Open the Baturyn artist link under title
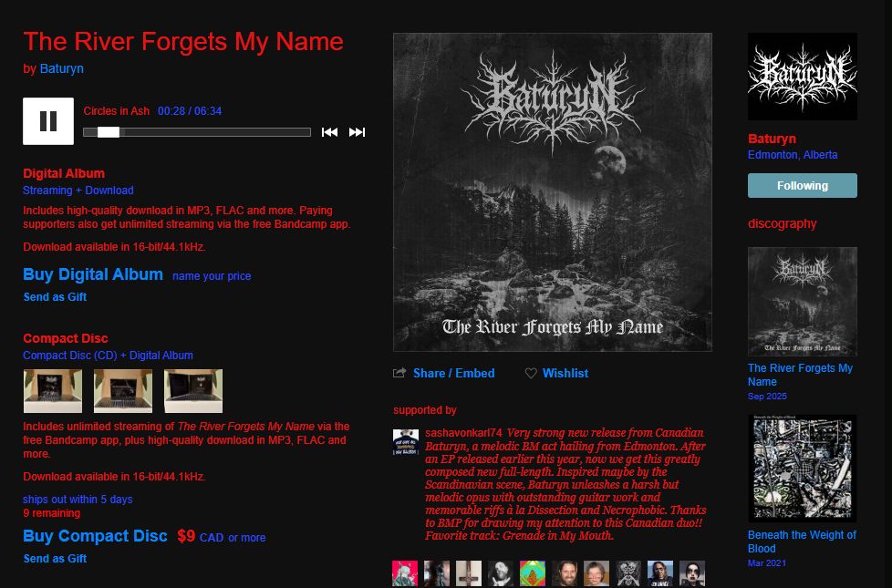The height and width of the screenshot is (588, 892). [x=61, y=68]
